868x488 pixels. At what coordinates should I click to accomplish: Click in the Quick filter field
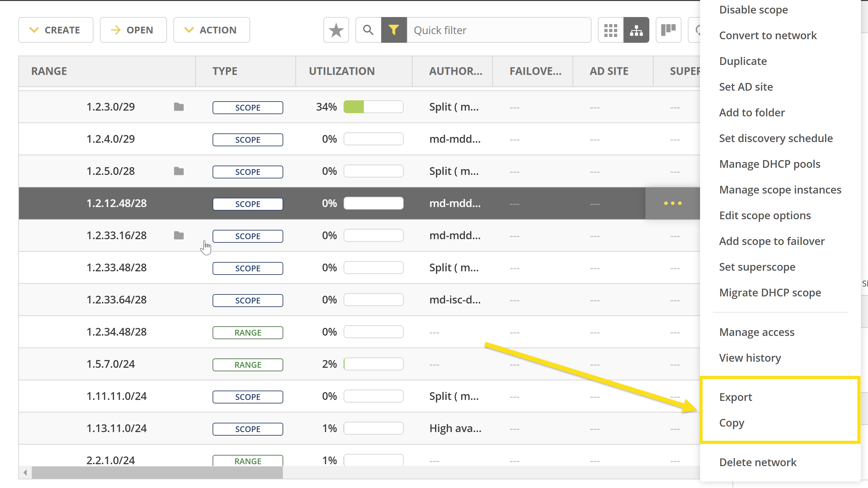point(499,30)
